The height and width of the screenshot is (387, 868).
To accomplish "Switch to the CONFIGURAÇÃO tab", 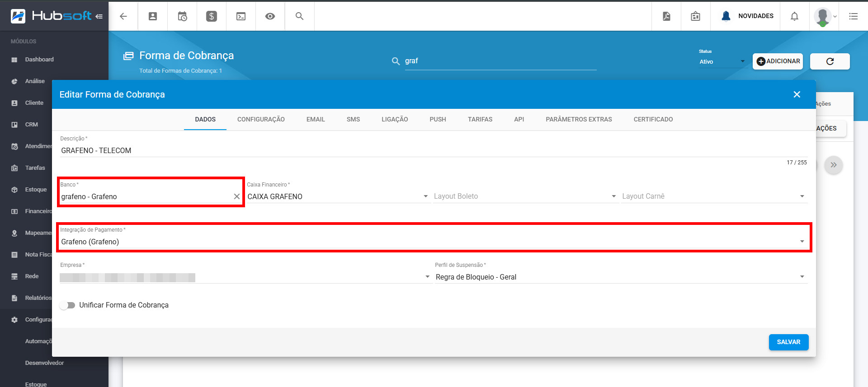I will pos(261,119).
